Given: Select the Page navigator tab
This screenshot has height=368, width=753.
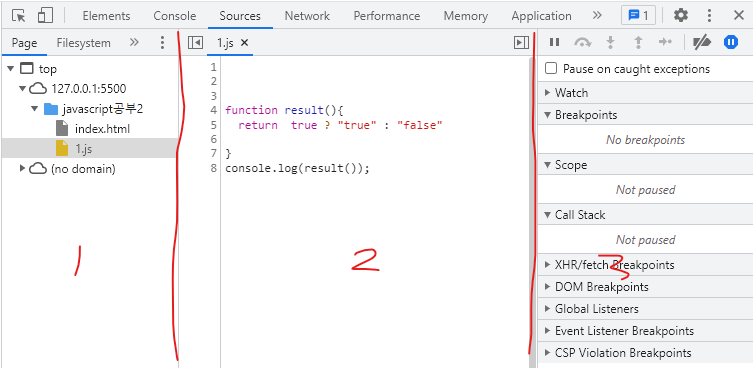Looking at the screenshot, I should 24,43.
